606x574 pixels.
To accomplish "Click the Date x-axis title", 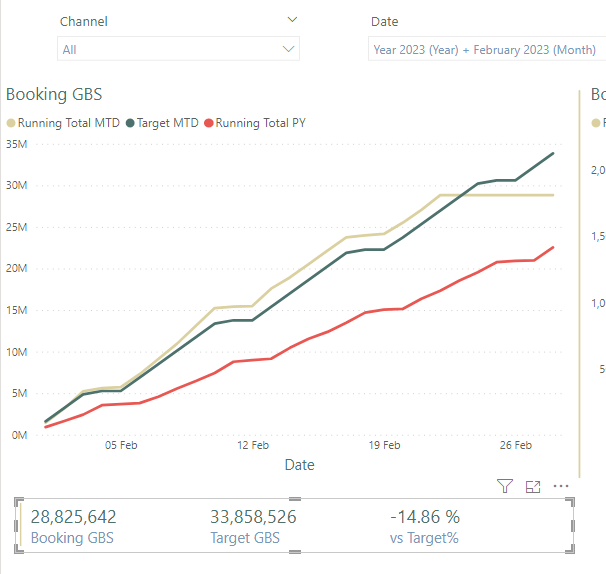I will click(300, 465).
